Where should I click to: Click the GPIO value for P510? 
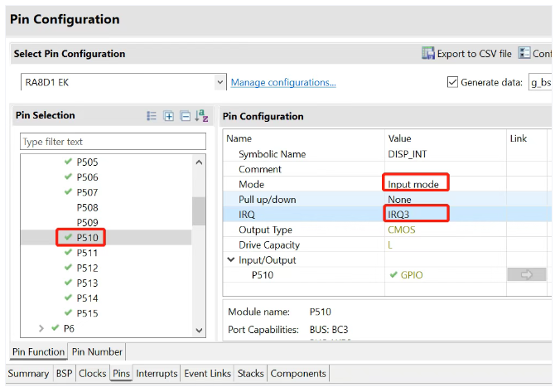pos(412,275)
